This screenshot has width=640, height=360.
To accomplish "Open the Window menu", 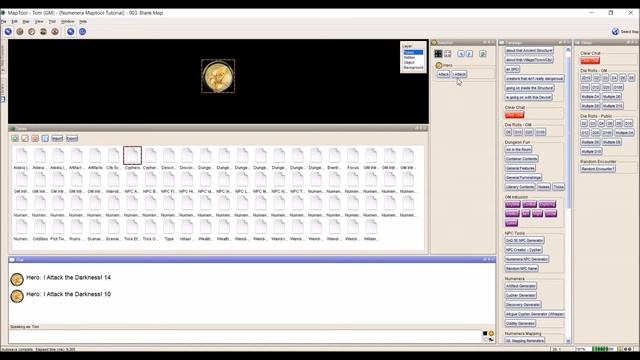I will 68,21.
